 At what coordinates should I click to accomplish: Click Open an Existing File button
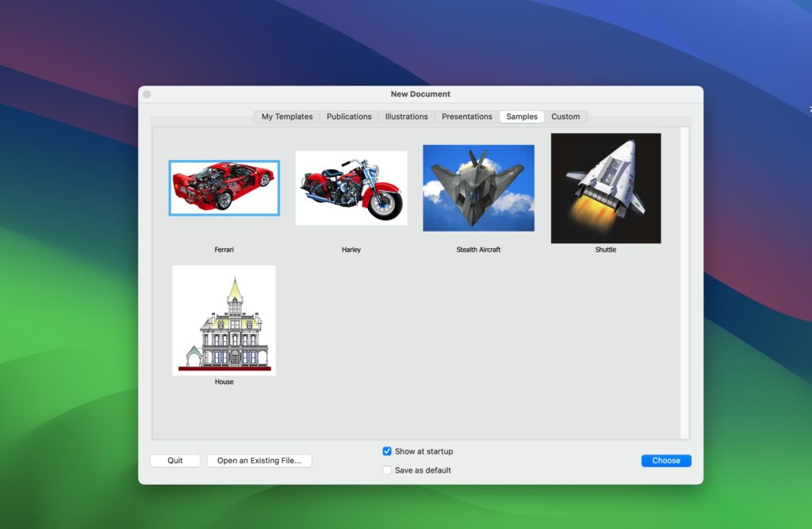[259, 460]
